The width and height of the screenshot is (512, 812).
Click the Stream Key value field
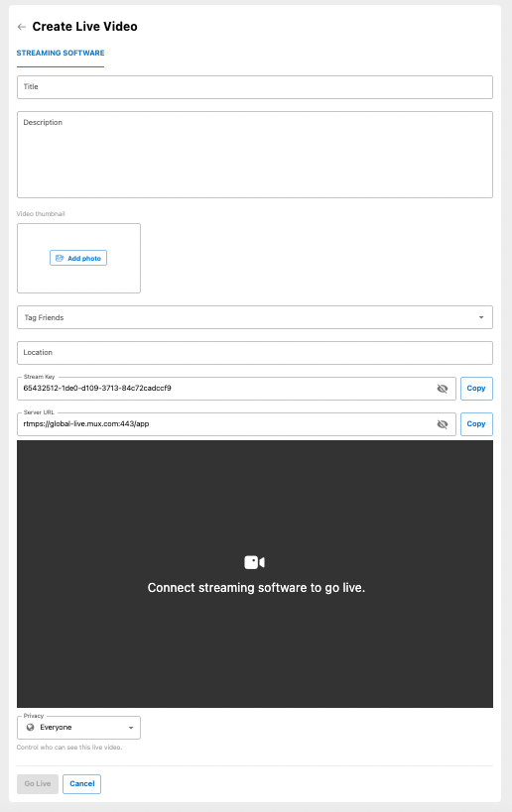coord(236,389)
